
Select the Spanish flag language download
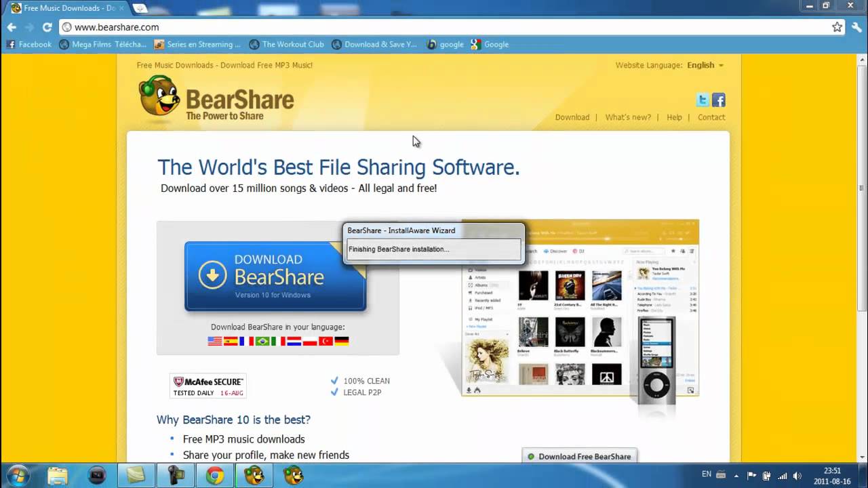(231, 341)
